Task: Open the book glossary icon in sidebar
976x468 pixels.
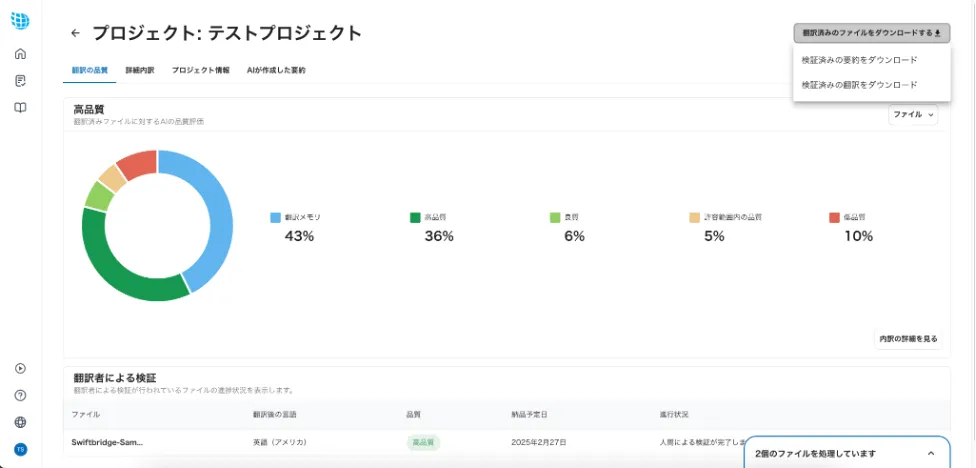Action: tap(20, 108)
